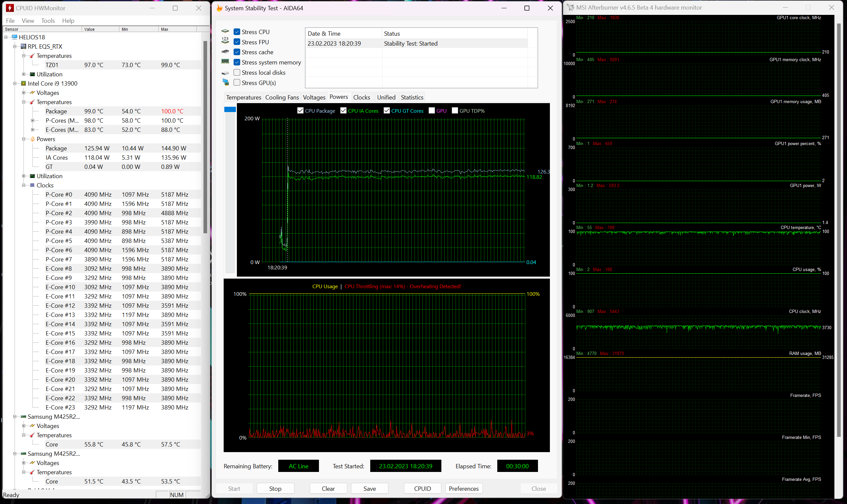The width and height of the screenshot is (847, 504).
Task: Expand the P-Cores temperature node
Action: click(x=33, y=121)
